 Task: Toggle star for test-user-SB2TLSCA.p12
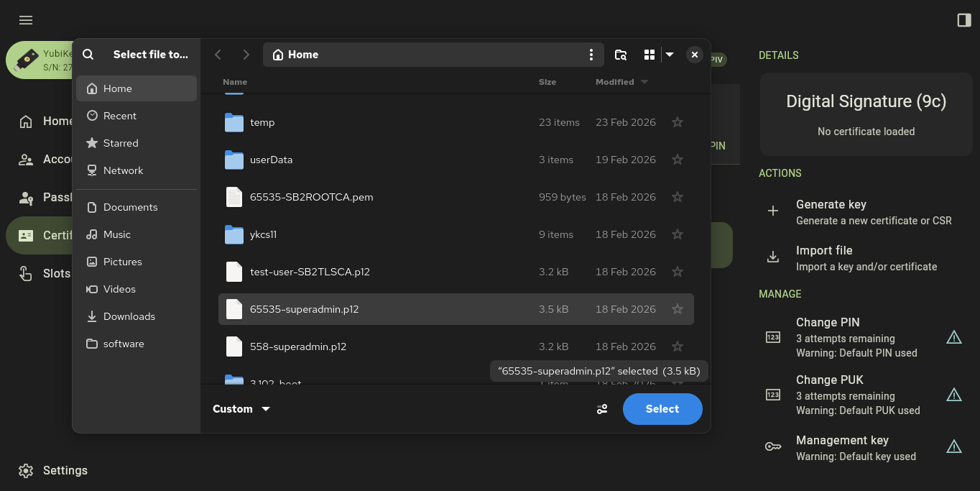click(677, 272)
